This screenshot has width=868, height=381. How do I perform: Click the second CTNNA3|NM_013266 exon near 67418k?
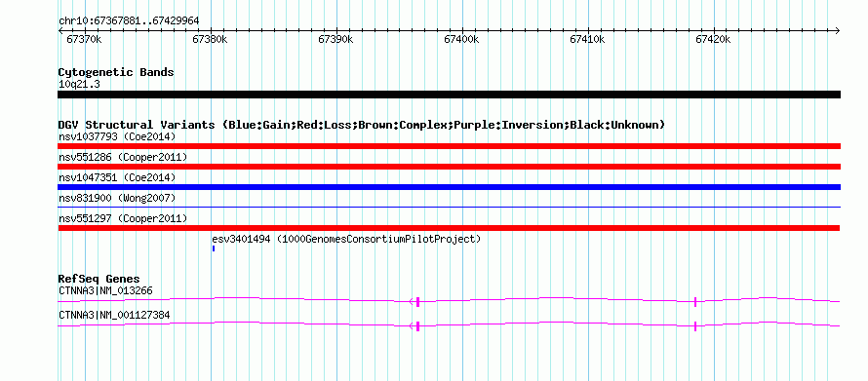point(694,301)
